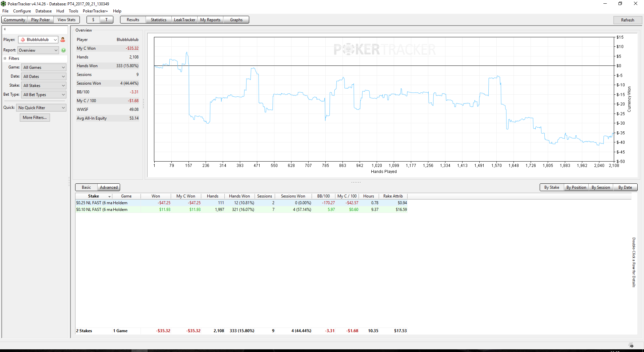
Task: Collapse the sidebar with the left arrow
Action: [x=5, y=29]
